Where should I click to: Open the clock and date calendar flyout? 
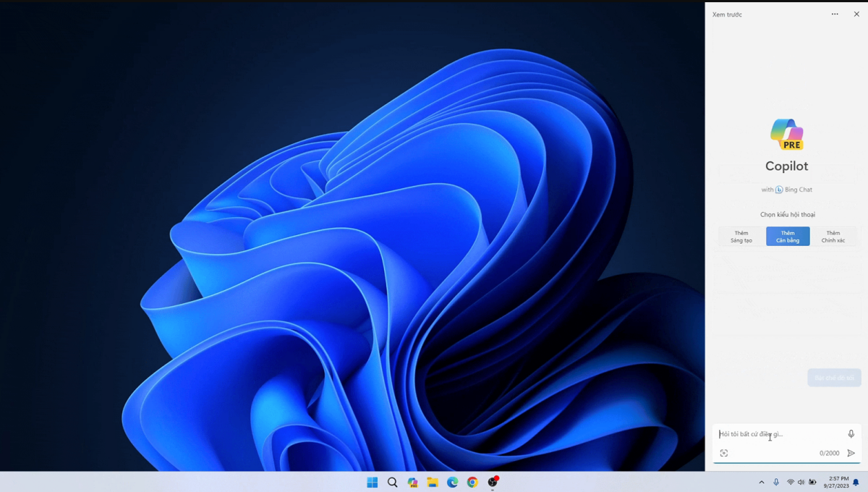pos(835,483)
